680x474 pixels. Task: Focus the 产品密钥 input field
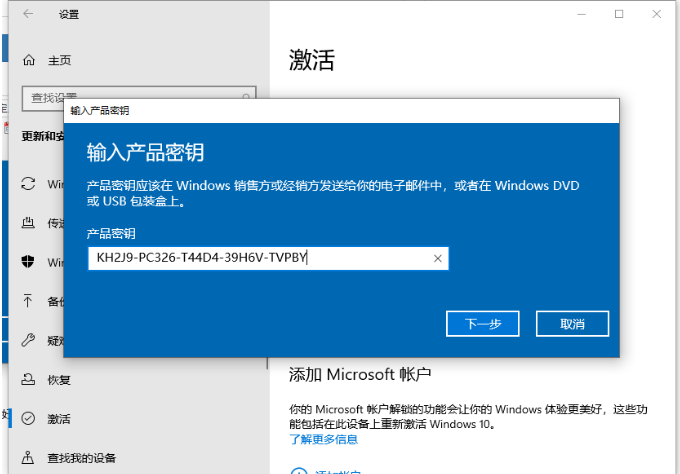pos(258,258)
